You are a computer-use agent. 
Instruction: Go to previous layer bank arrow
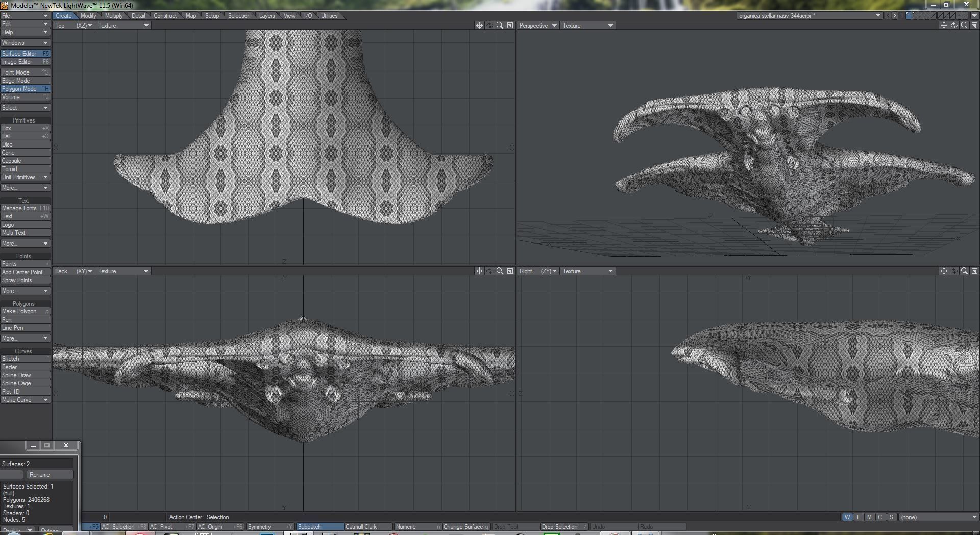888,16
